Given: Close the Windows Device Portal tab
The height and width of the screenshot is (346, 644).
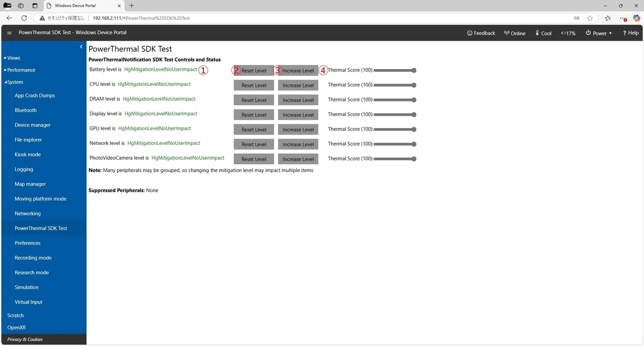Looking at the screenshot, I should pos(119,5).
